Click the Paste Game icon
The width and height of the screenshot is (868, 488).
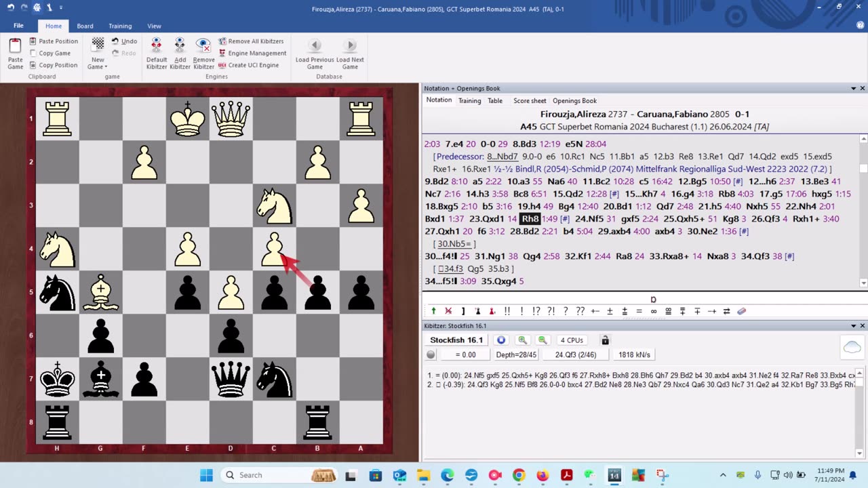15,54
